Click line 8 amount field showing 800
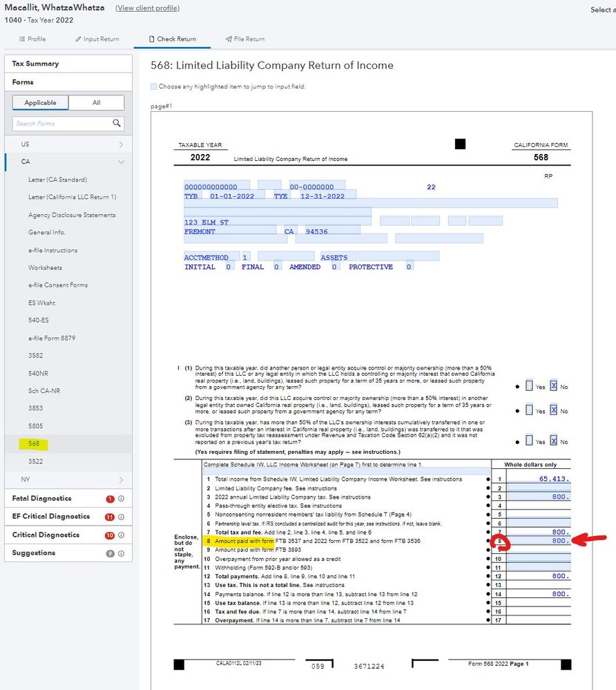 coord(539,541)
